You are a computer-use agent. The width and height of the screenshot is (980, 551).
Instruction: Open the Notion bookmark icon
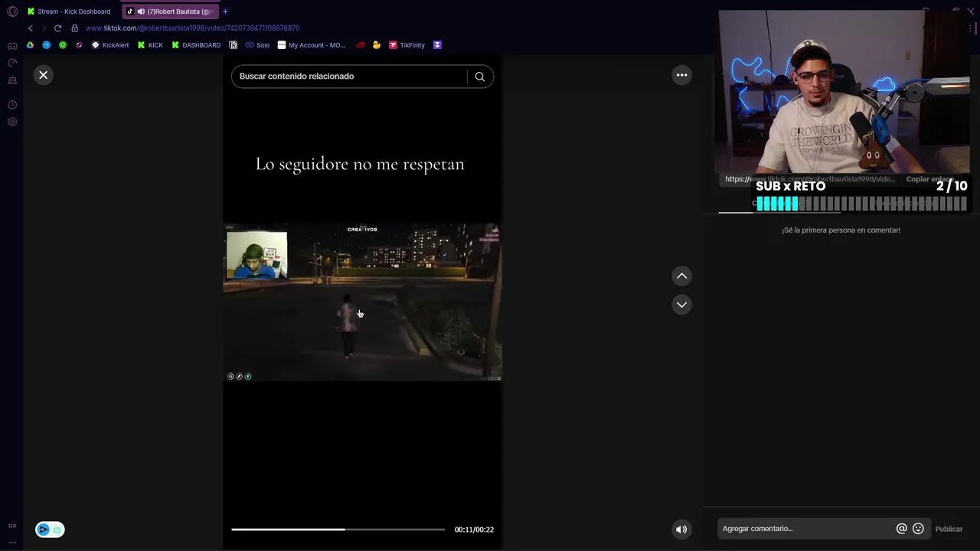(234, 45)
